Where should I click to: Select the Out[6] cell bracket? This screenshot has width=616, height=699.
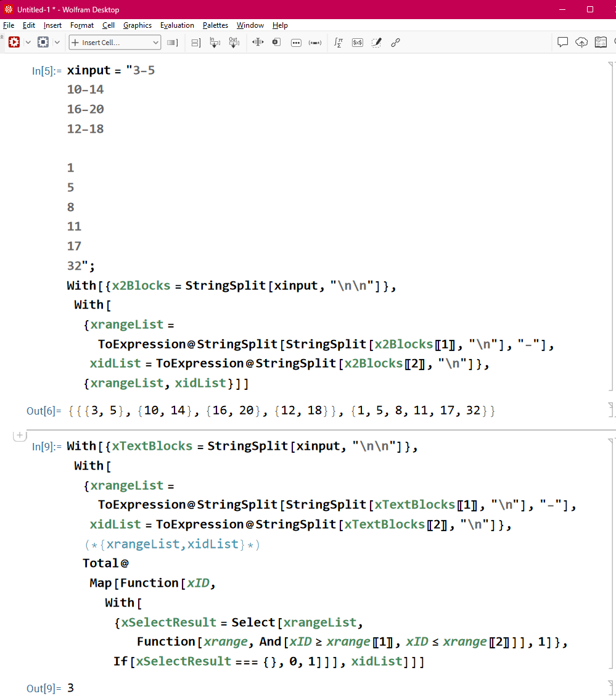(x=610, y=410)
